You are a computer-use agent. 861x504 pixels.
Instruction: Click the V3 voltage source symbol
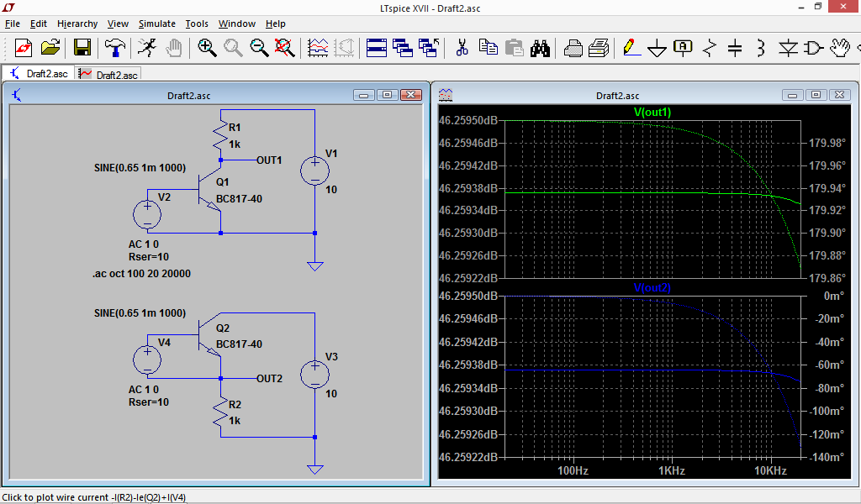click(314, 375)
